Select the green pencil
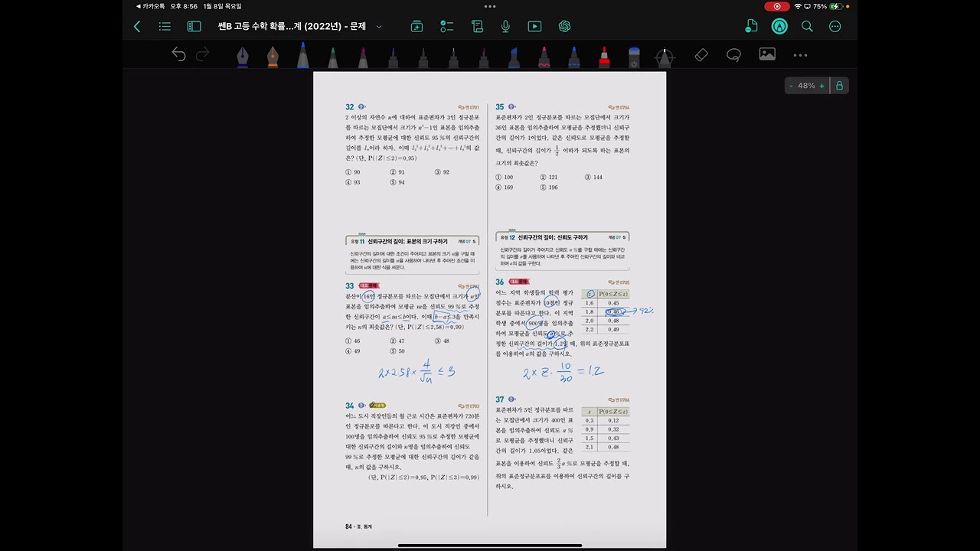The image size is (980, 551). (x=332, y=57)
